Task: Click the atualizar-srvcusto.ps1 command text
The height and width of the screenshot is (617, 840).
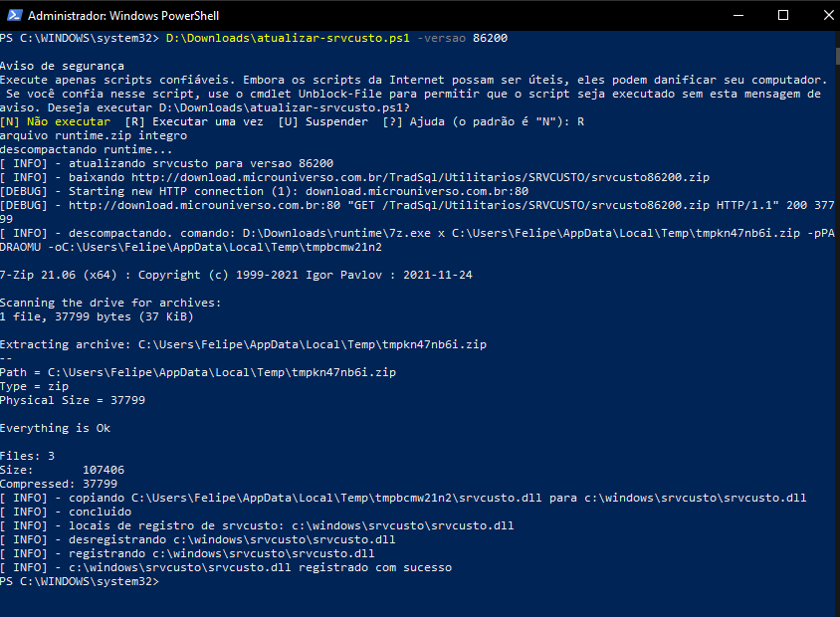Action: [288, 38]
